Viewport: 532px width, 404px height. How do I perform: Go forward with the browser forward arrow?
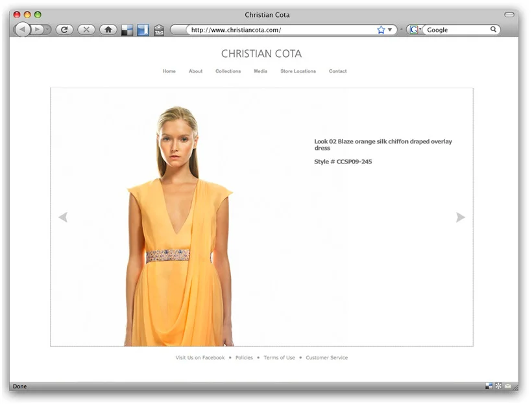point(37,30)
